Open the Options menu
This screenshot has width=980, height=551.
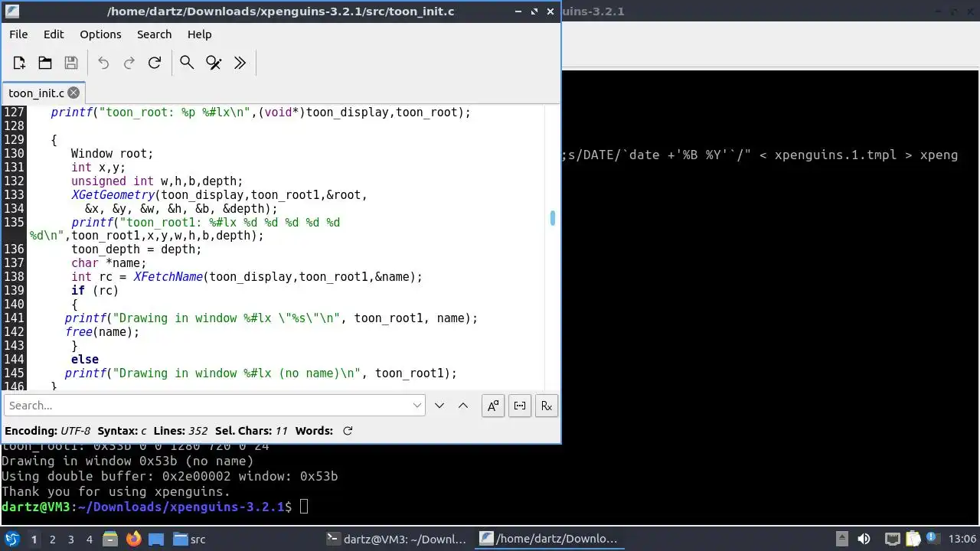coord(100,34)
